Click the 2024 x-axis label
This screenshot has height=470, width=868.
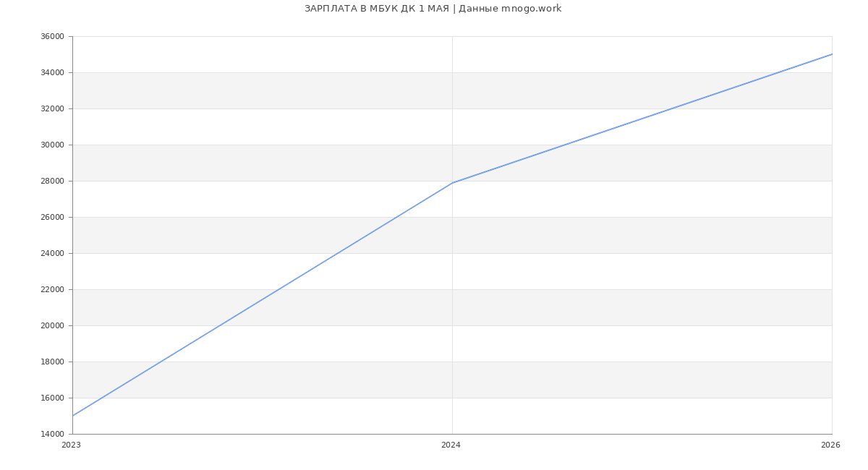pos(451,445)
